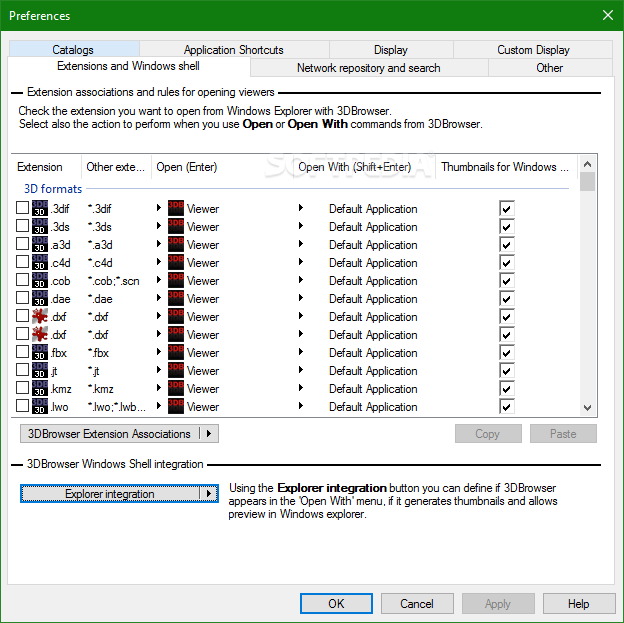Expand the Explorer integration dropdown arrow
Viewport: 624px width, 623px height.
coord(209,494)
